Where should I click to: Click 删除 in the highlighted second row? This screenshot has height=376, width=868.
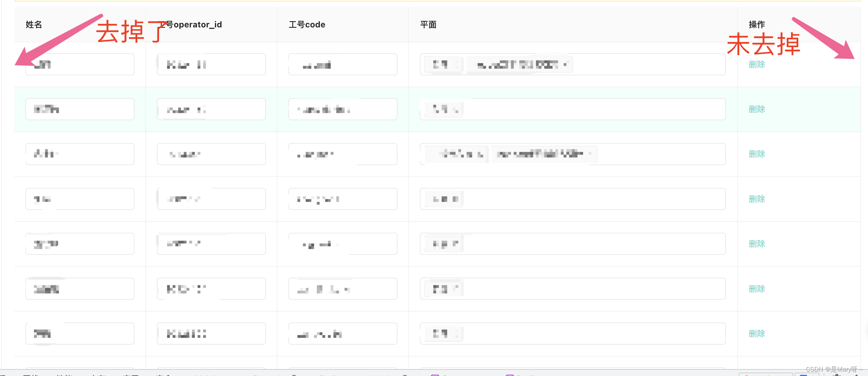(757, 109)
